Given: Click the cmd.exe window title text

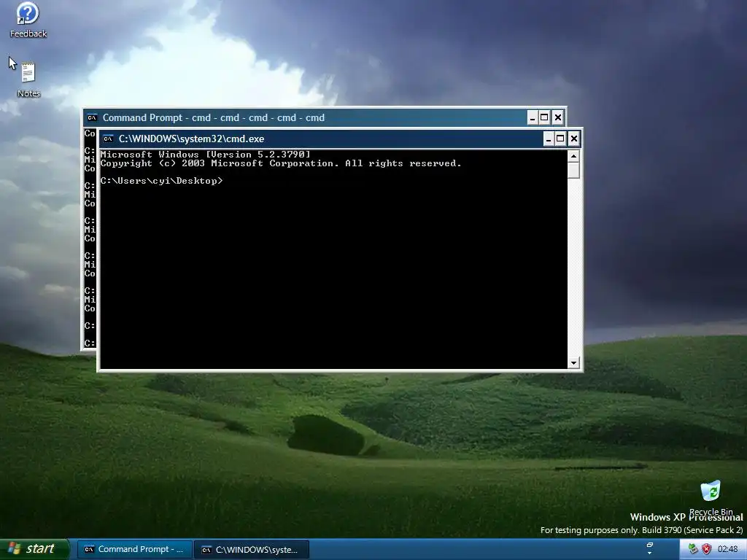Looking at the screenshot, I should 192,139.
